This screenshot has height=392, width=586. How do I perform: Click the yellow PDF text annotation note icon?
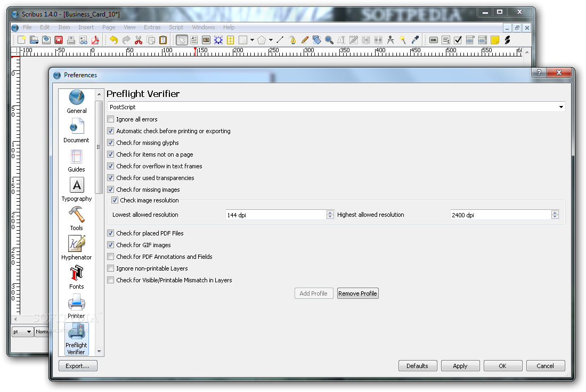pos(495,40)
